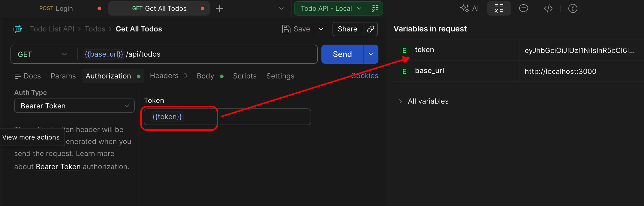644x206 pixels.
Task: Send the GET request
Action: click(x=342, y=54)
